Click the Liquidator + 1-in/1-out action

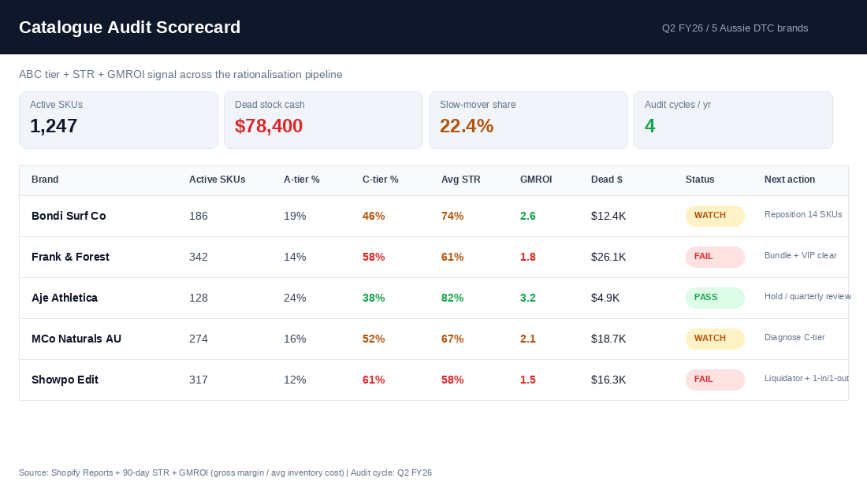[807, 378]
